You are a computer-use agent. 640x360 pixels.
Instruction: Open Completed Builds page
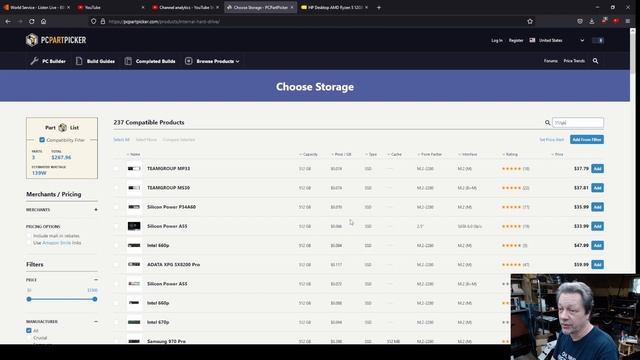click(150, 61)
